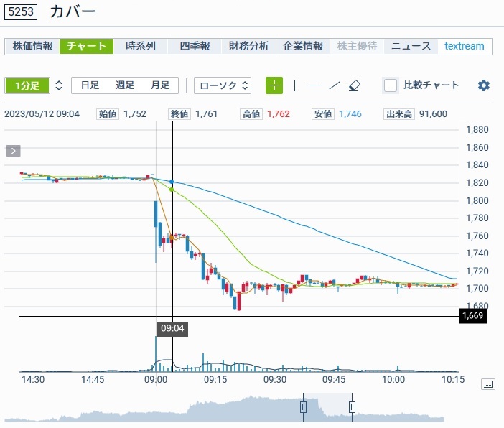The width and height of the screenshot is (504, 428).
Task: Click the eraser tool icon
Action: coord(354,85)
